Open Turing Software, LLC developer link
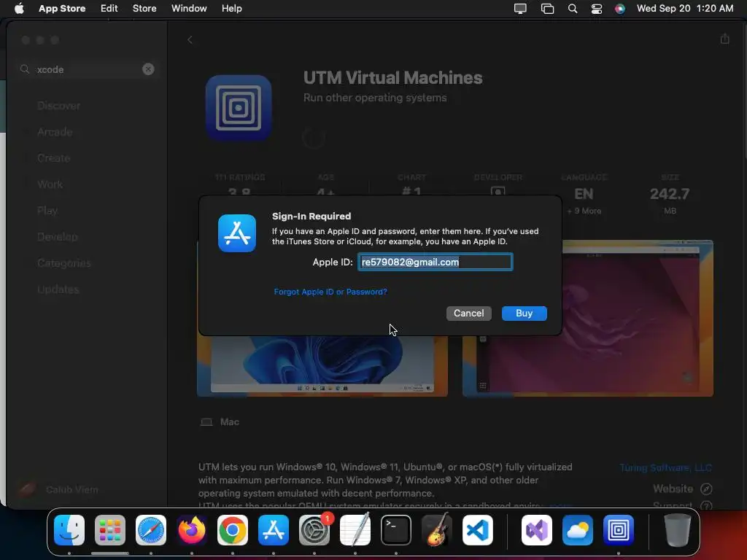Screen dimensions: 747x560 click(x=665, y=467)
